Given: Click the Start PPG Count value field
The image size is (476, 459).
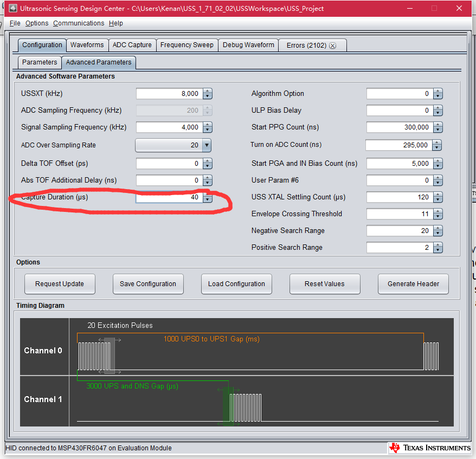Looking at the screenshot, I should 400,127.
